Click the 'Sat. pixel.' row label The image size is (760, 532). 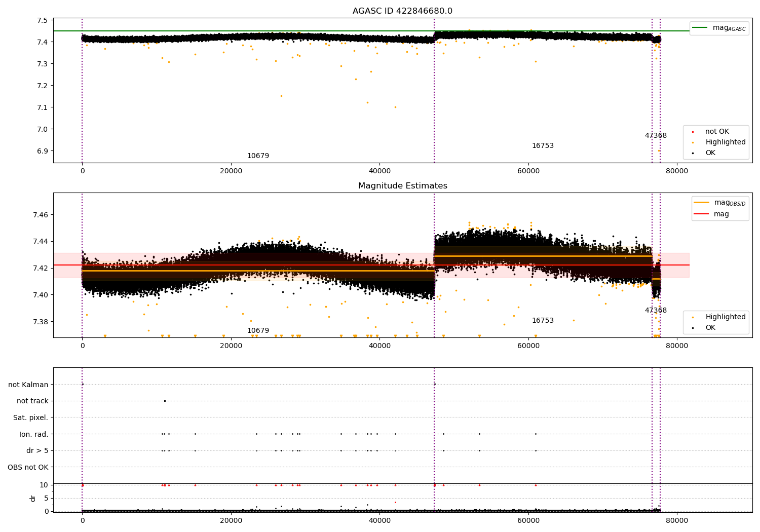click(31, 417)
